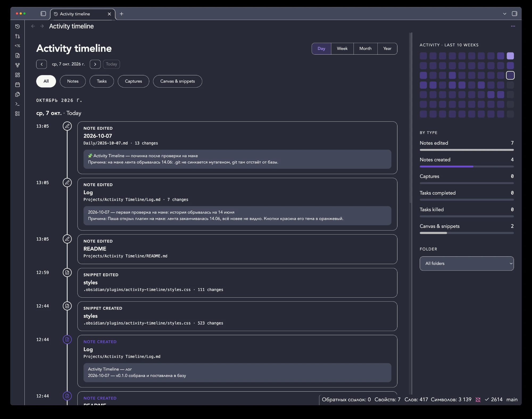Click the snippet icon beside 12:59 styles edited

[x=67, y=272]
